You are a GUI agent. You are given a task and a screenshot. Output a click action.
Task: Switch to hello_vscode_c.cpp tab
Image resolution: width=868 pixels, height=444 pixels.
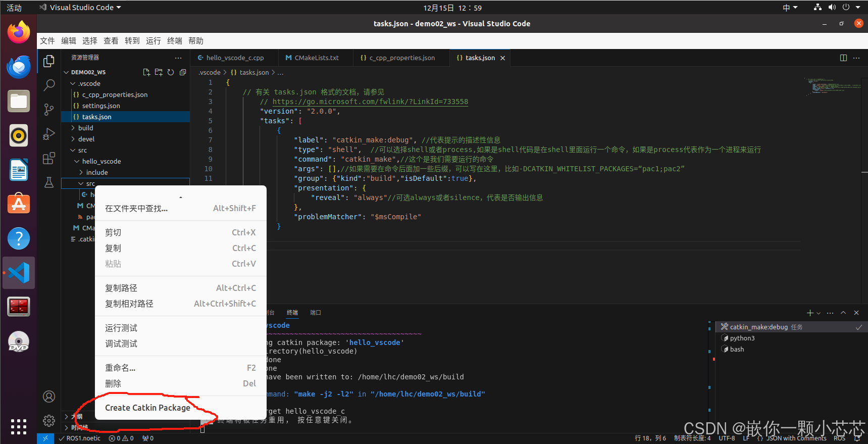[234, 58]
